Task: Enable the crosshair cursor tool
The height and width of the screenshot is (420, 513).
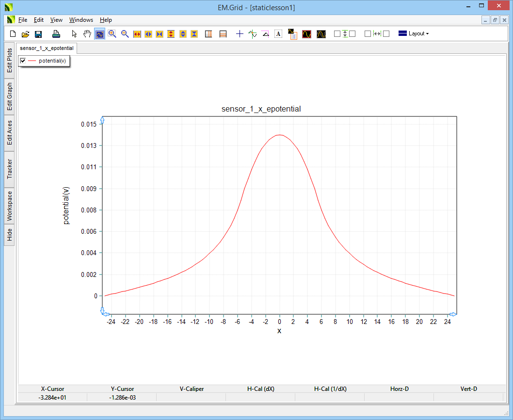Action: point(240,34)
